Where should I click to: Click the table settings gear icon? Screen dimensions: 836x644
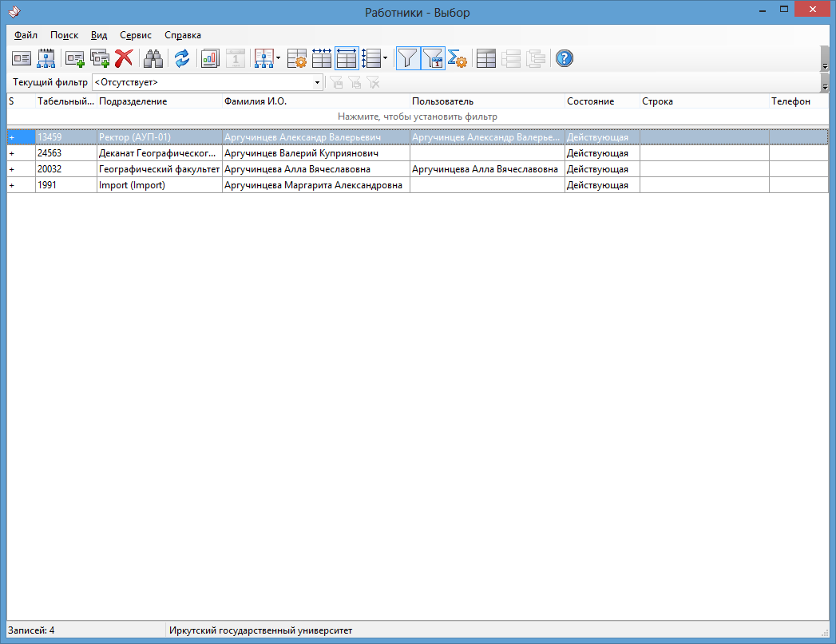pos(296,58)
